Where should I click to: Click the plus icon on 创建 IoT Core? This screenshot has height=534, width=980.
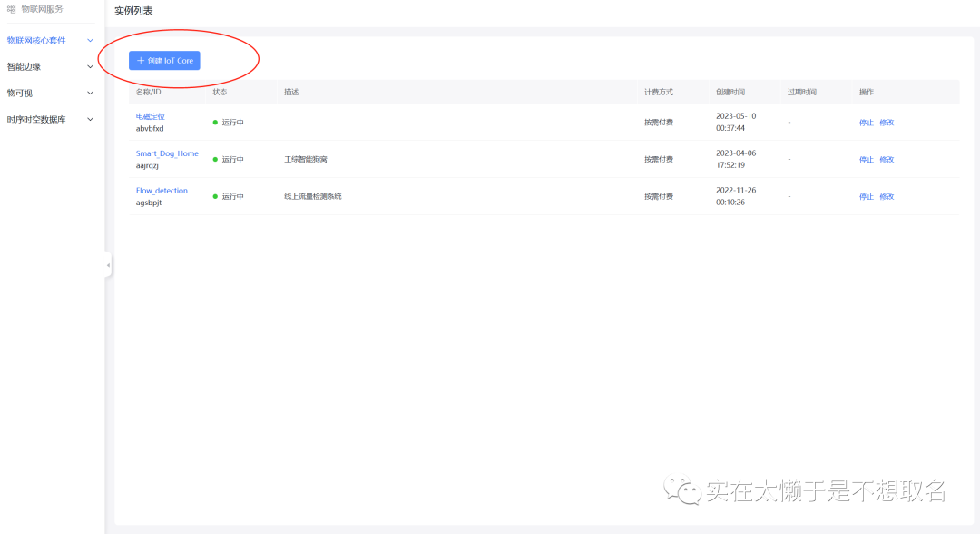(141, 61)
